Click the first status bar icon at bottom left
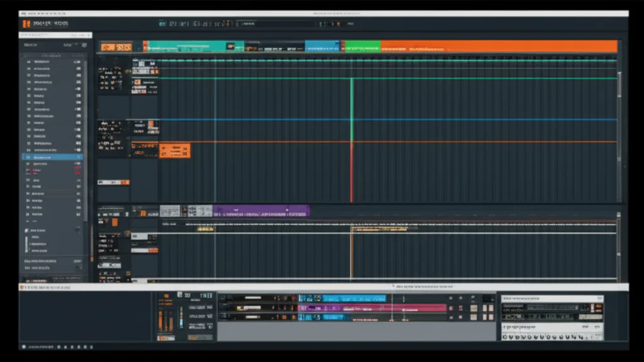The width and height of the screenshot is (644, 362). click(24, 347)
